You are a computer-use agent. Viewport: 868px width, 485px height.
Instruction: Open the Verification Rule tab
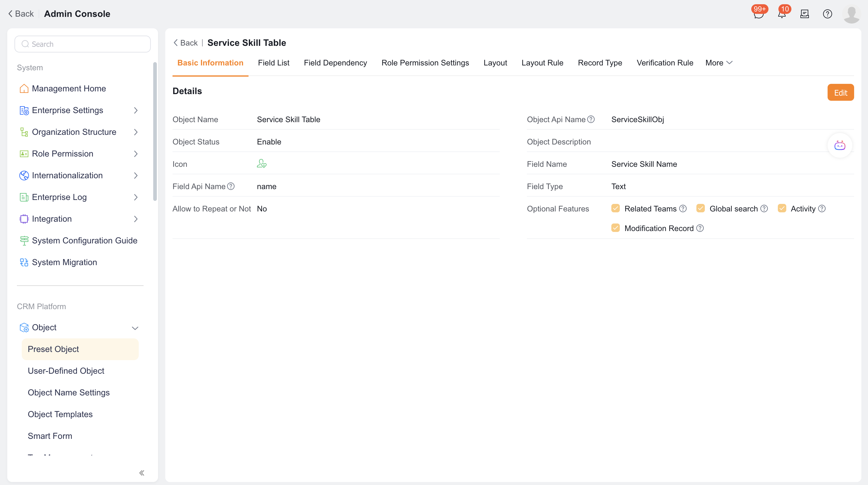pyautogui.click(x=664, y=63)
